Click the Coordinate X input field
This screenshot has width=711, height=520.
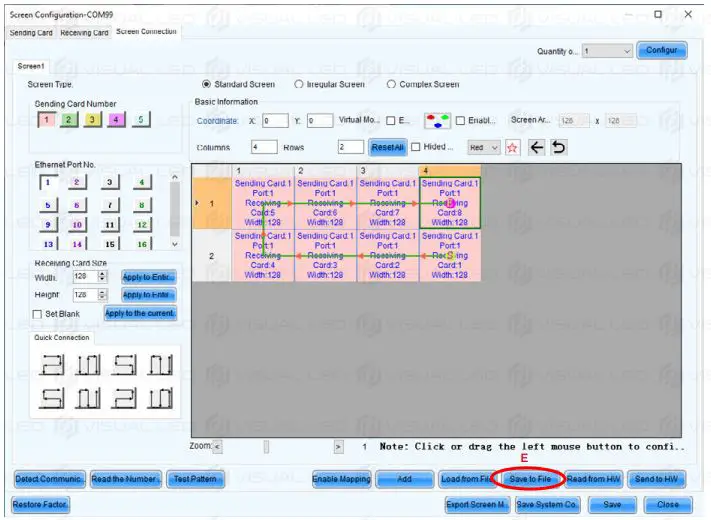click(275, 121)
